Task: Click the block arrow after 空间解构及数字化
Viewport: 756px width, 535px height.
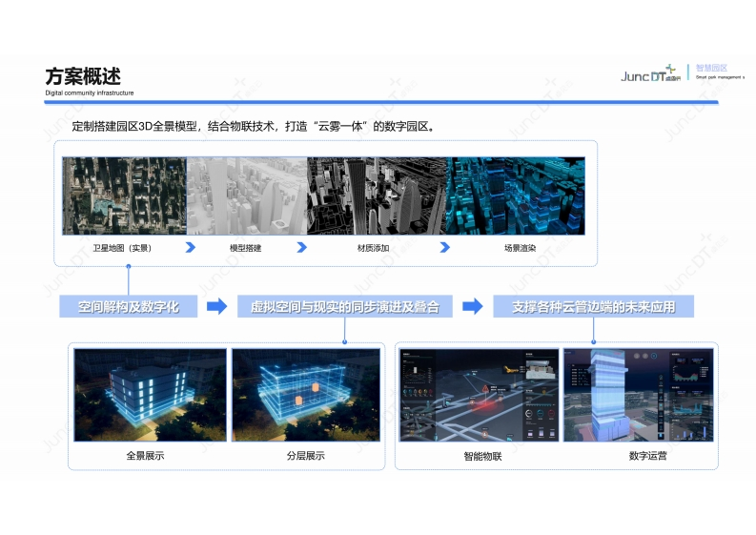Action: 217,306
